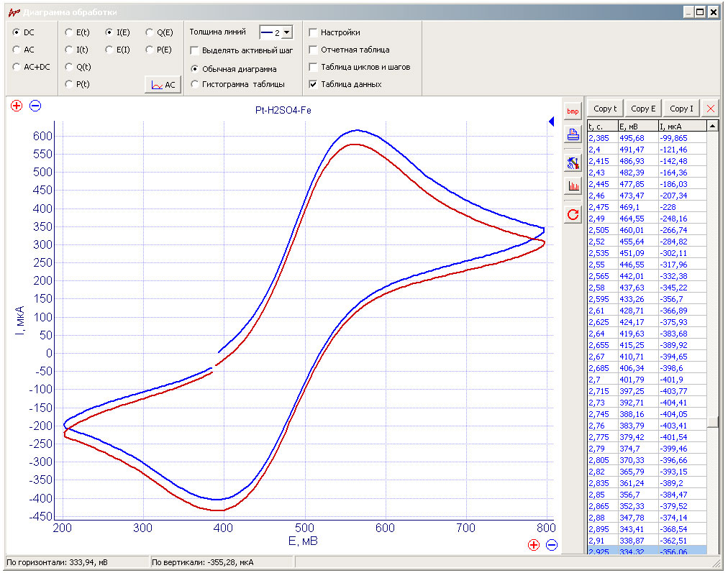Select Гистограмма таблицы option
The image size is (728, 573).
(x=195, y=84)
